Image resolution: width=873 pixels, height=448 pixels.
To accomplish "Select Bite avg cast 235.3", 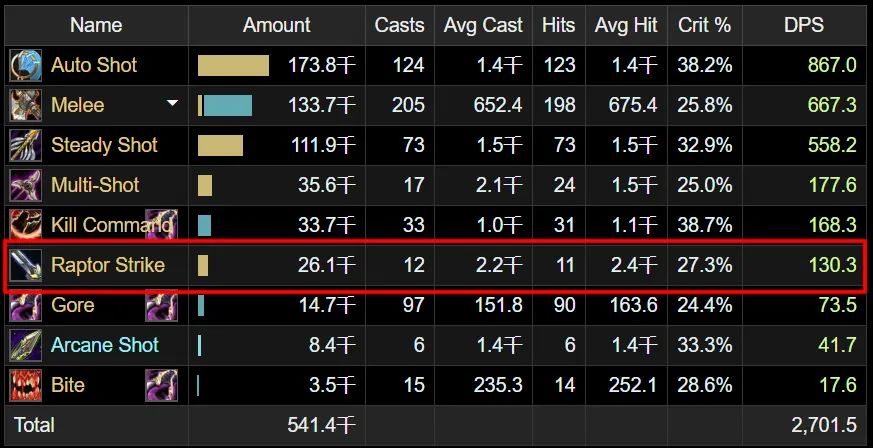I will [498, 385].
